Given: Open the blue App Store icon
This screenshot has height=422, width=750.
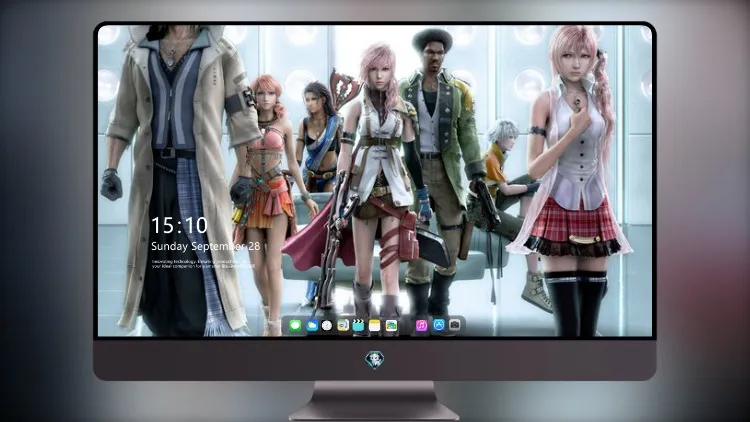Looking at the screenshot, I should [438, 325].
